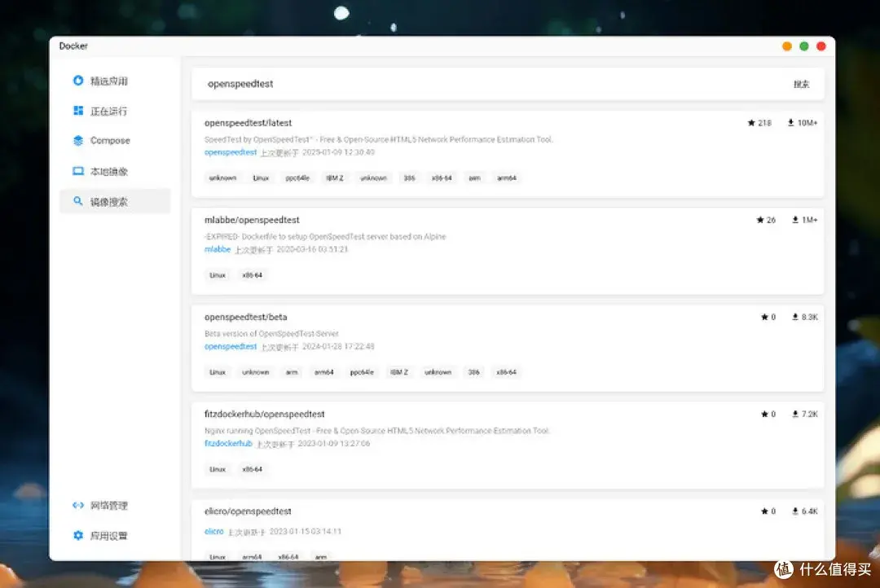Open the mlabbe/openspeedtest result title
This screenshot has height=588, width=880.
(252, 220)
